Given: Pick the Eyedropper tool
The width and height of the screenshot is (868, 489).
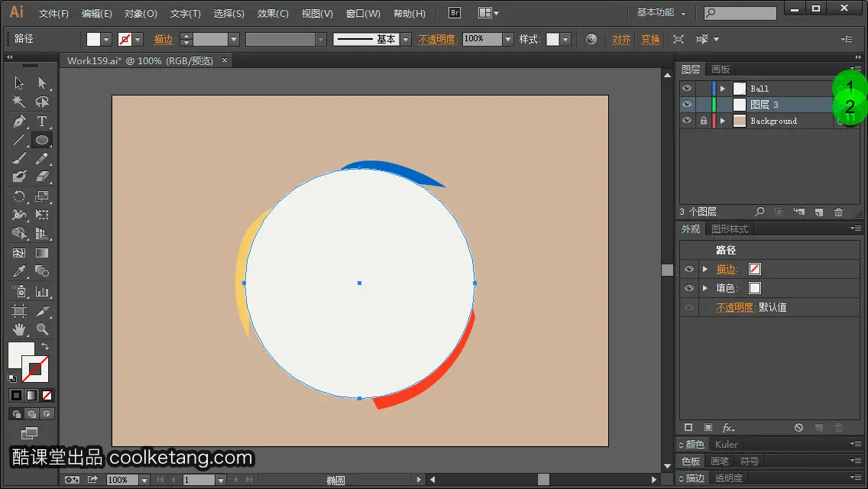Looking at the screenshot, I should 19,271.
